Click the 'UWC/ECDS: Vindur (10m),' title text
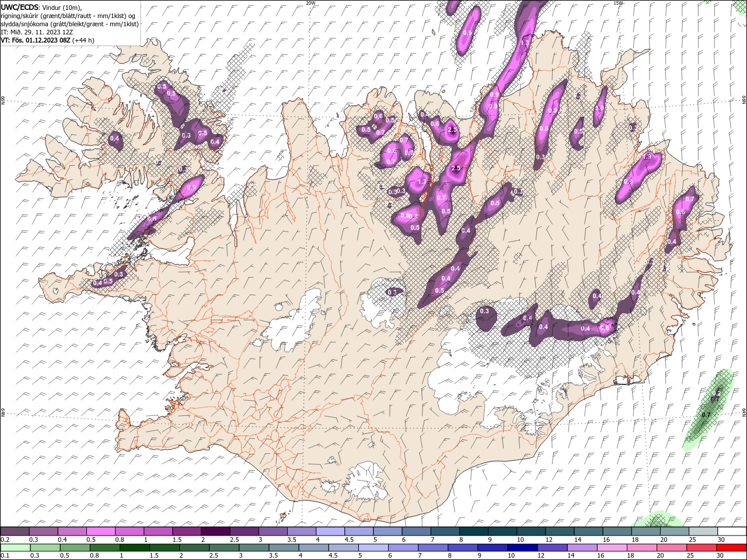 [41, 7]
